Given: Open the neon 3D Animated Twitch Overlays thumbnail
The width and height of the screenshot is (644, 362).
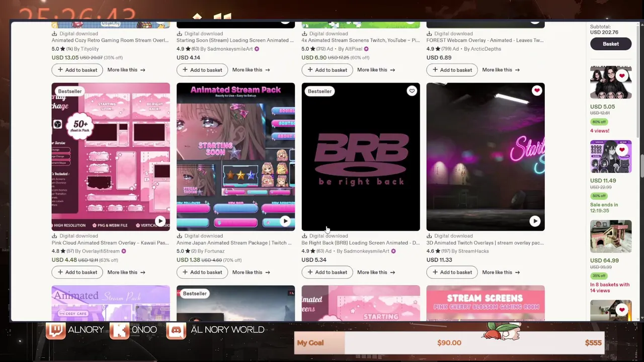Looking at the screenshot, I should (486, 157).
